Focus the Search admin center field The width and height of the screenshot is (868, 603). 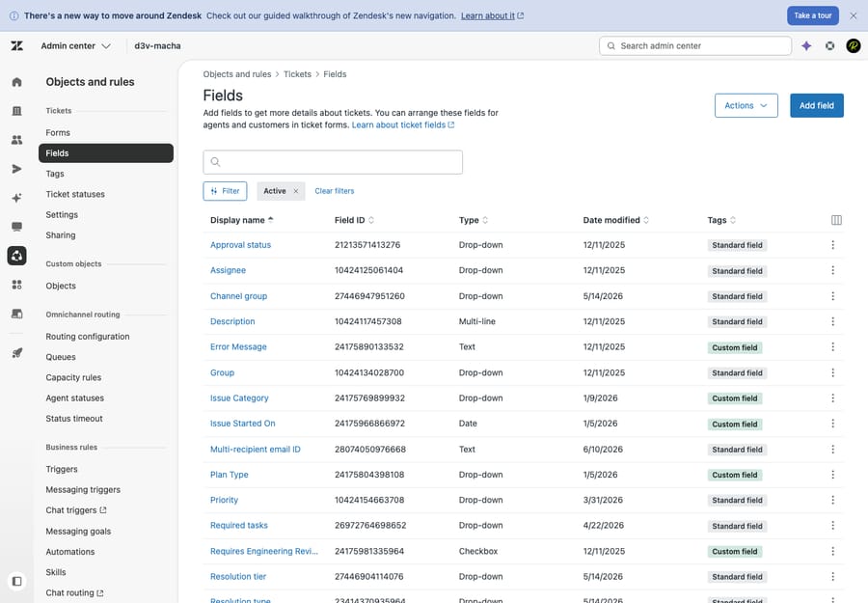pyautogui.click(x=694, y=46)
